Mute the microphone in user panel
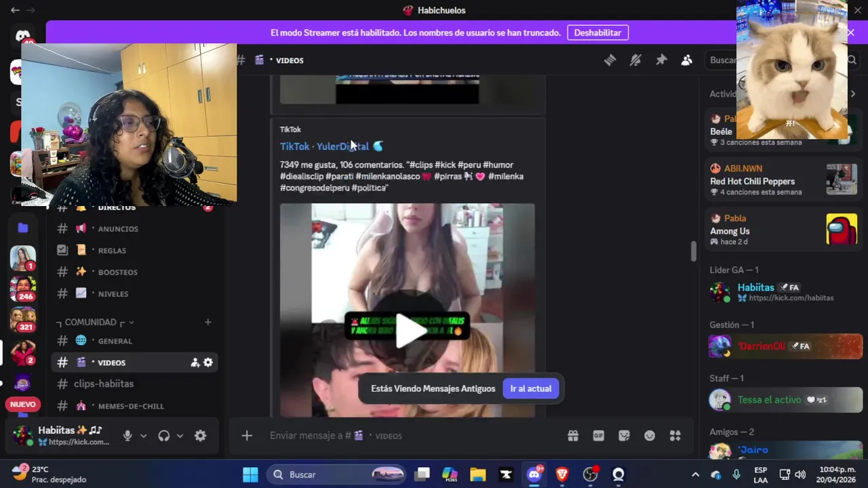This screenshot has width=868, height=488. [127, 436]
